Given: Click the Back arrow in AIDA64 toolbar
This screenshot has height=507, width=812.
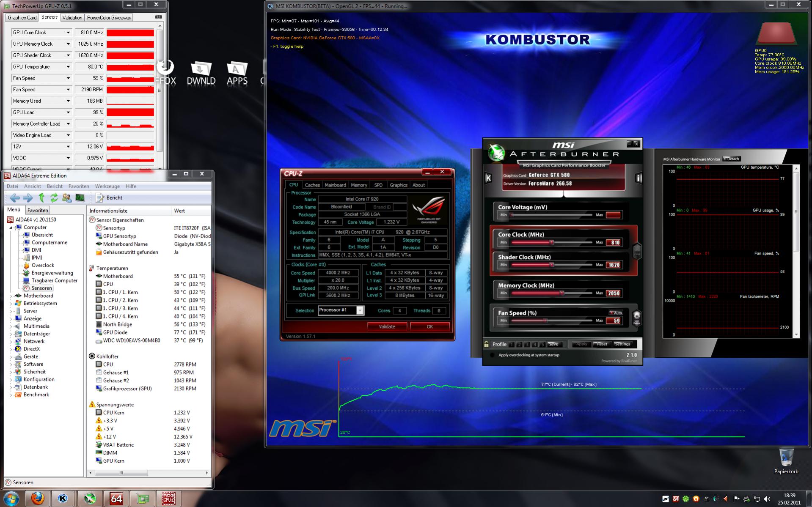Looking at the screenshot, I should 15,197.
